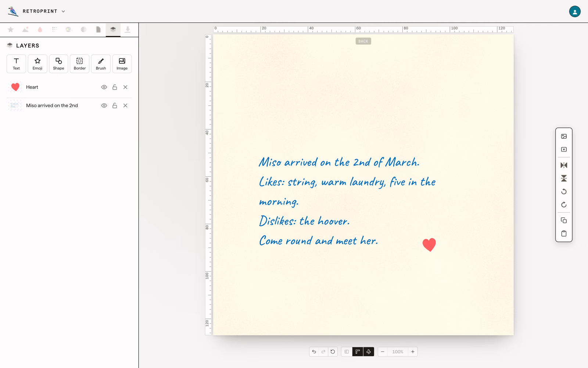This screenshot has width=588, height=368.
Task: Switch to the star favorites tab
Action: pos(11,29)
